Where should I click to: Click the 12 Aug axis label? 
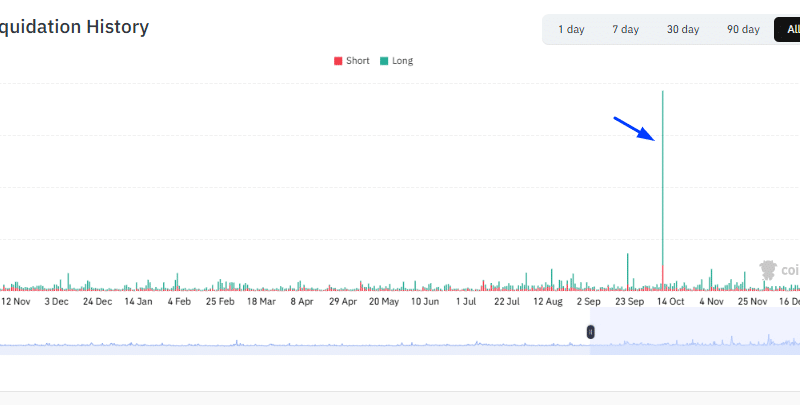pos(548,301)
